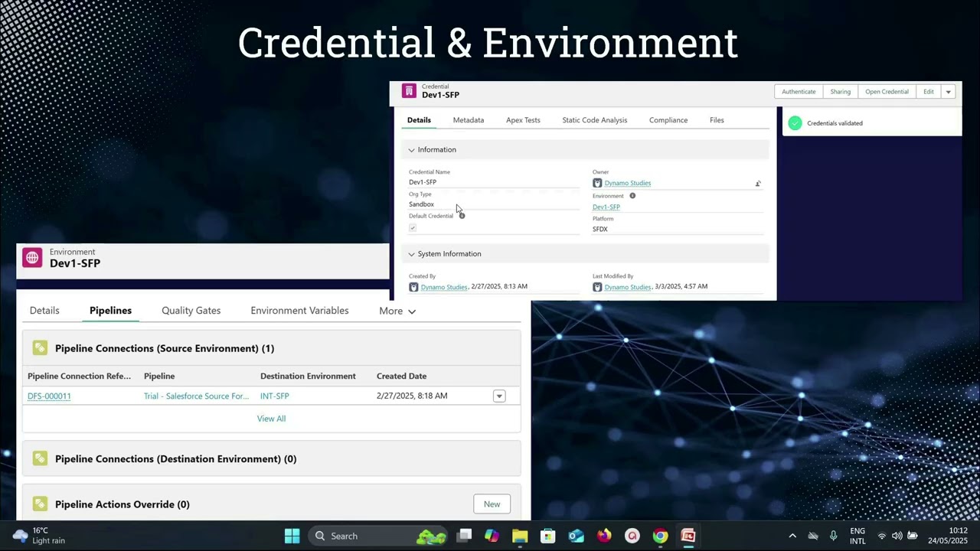Click the Created Date column header
Image resolution: width=980 pixels, height=551 pixels.
point(401,376)
